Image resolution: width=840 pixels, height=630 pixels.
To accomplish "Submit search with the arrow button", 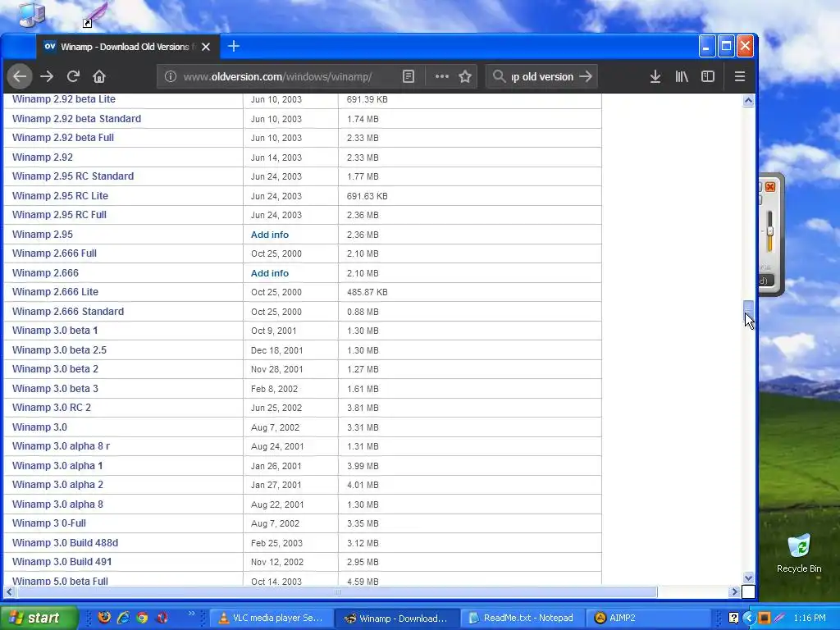I will coord(586,76).
